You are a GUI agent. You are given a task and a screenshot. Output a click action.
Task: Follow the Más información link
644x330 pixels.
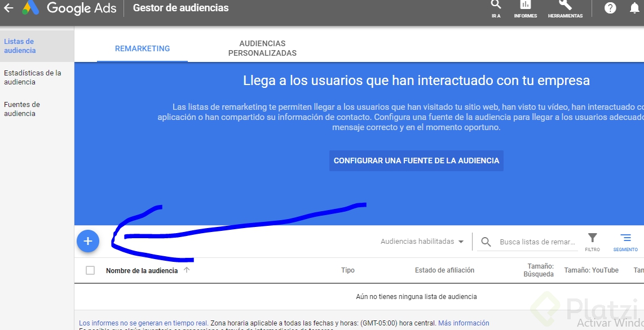[x=464, y=323]
